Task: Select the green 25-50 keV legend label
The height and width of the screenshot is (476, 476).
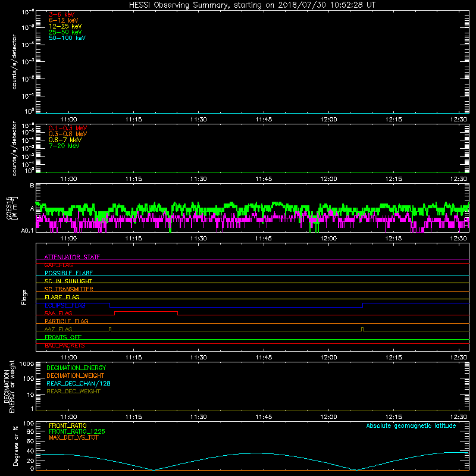Action: pyautogui.click(x=65, y=32)
